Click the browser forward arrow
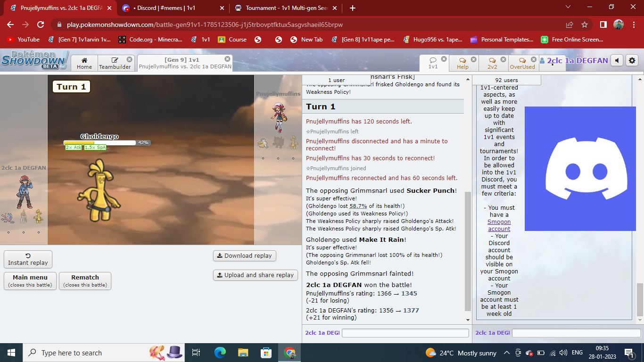The width and height of the screenshot is (644, 362). tap(25, 25)
